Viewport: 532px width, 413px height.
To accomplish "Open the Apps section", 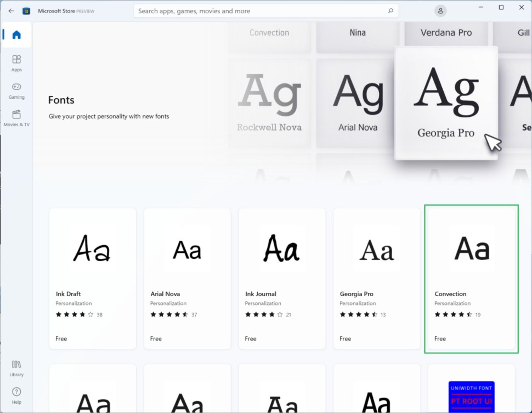I will click(x=16, y=63).
